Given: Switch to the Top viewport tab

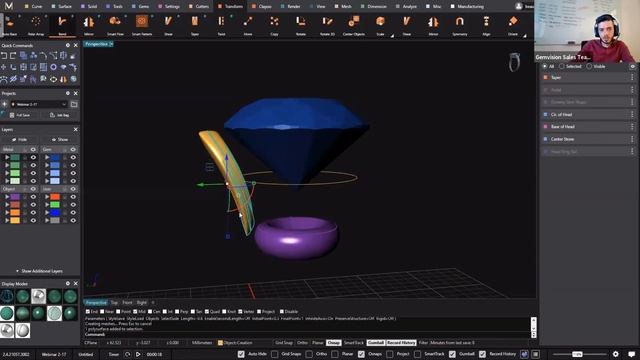Looking at the screenshot, I should point(114,302).
